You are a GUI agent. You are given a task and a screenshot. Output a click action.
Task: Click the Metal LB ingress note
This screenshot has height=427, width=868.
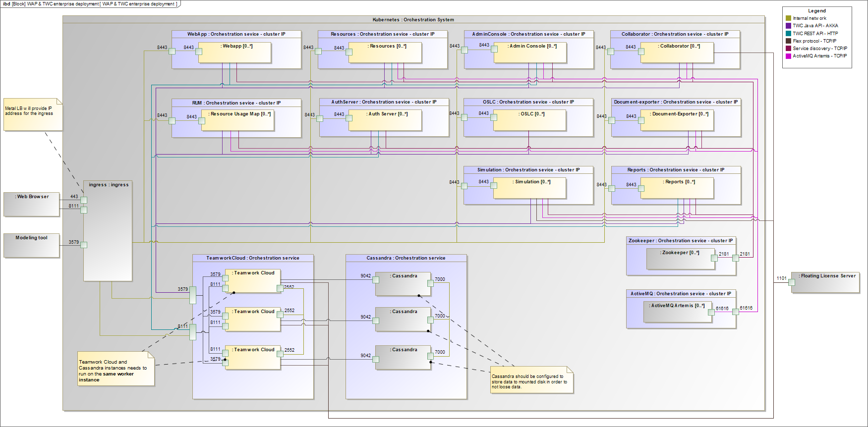pos(33,115)
